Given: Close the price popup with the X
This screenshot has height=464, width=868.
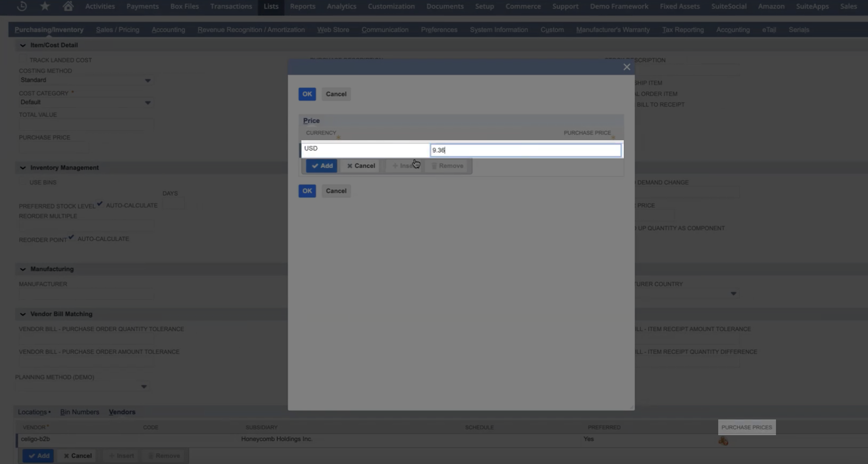Looking at the screenshot, I should click(627, 67).
